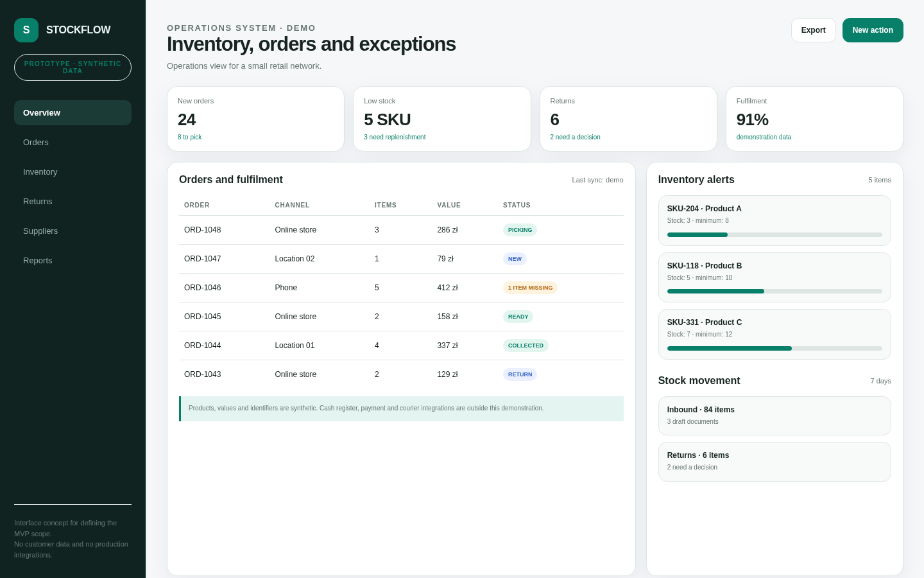924x578 pixels.
Task: Click the SKU-118 Product B stock bar
Action: point(774,292)
